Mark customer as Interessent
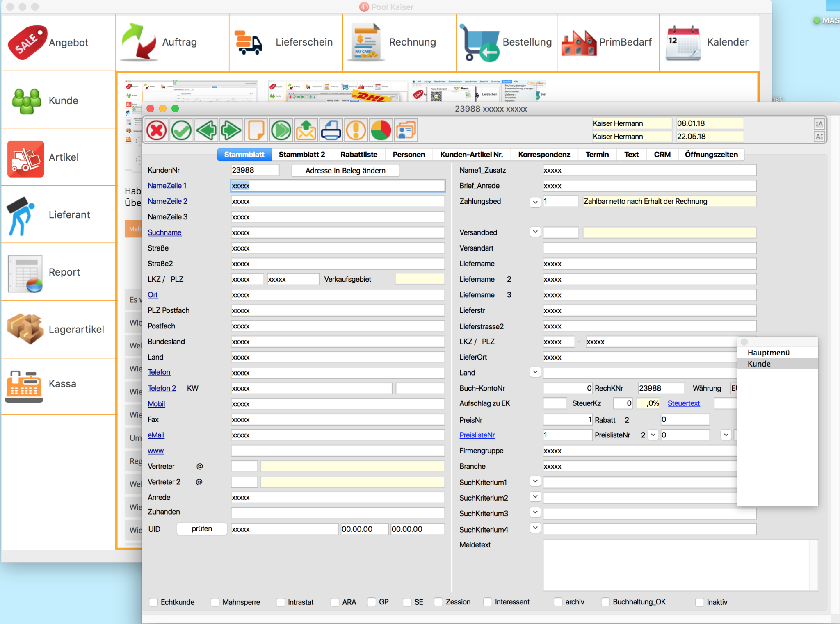The height and width of the screenshot is (624, 840). pos(487,602)
